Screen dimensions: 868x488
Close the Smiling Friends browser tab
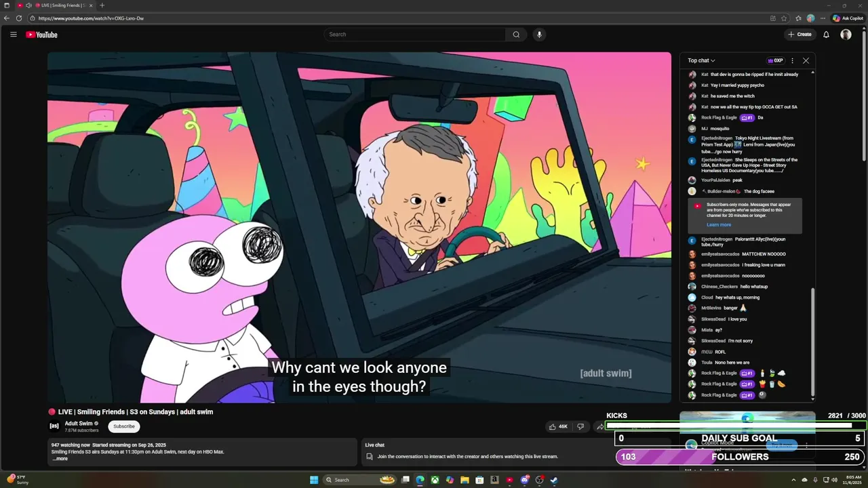coord(92,5)
